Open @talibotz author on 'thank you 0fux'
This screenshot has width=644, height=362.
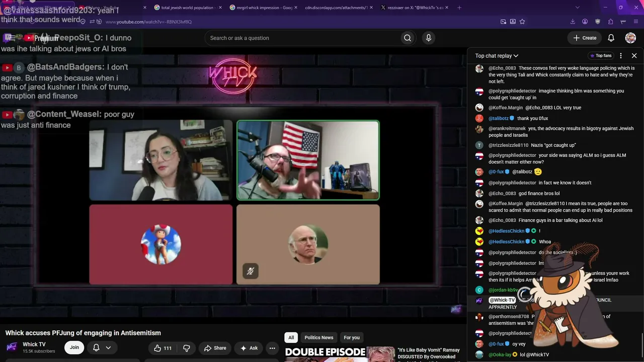coord(499,118)
